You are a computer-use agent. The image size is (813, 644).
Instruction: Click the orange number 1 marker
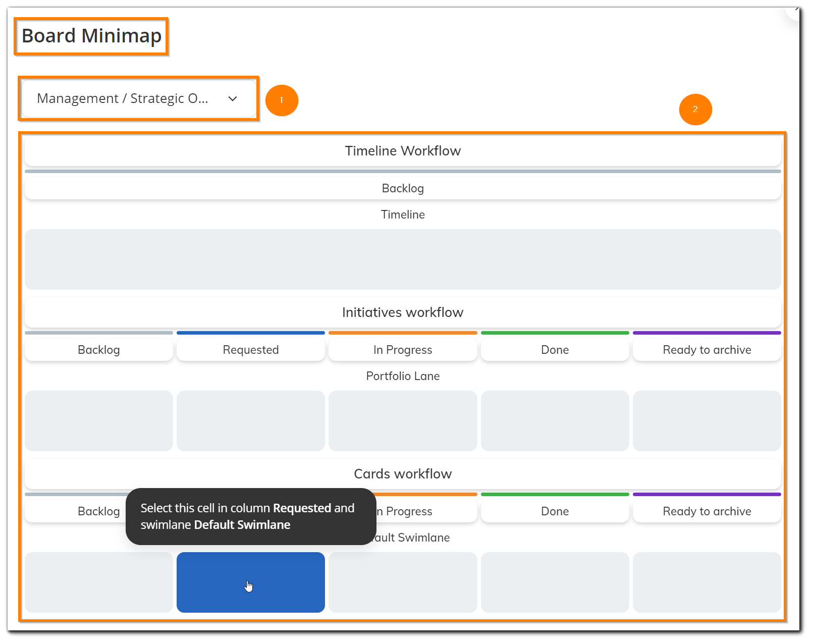click(282, 100)
